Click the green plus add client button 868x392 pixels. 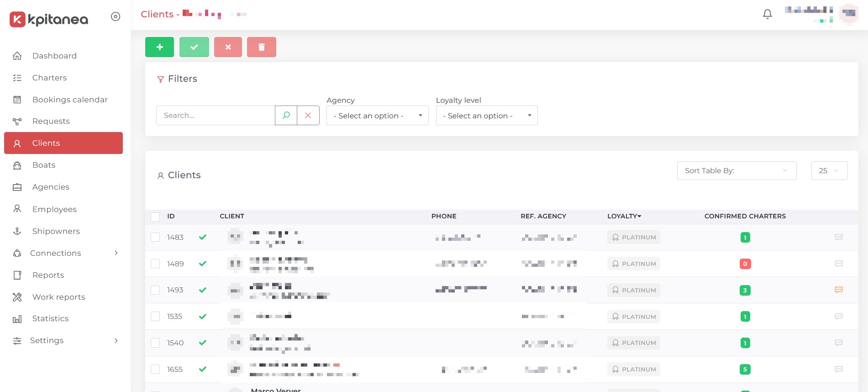(x=159, y=47)
